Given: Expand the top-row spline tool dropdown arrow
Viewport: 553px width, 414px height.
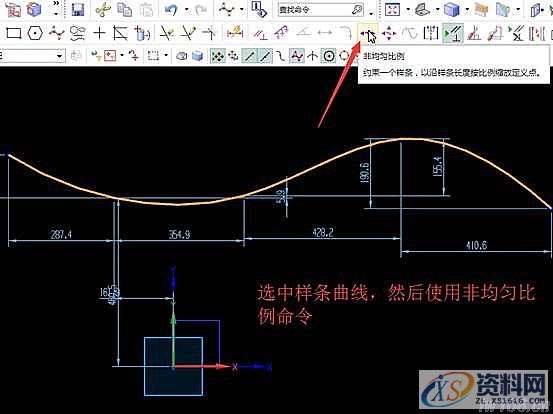Looking at the screenshot, I should (242, 10).
